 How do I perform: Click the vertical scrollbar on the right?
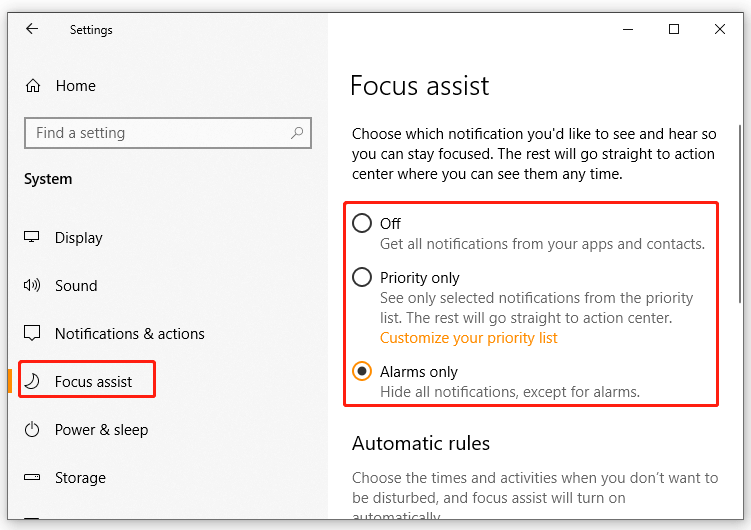point(740,214)
